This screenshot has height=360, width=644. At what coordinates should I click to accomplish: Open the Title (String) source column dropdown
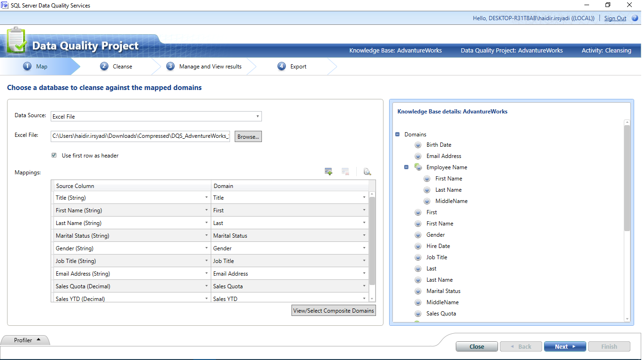206,197
